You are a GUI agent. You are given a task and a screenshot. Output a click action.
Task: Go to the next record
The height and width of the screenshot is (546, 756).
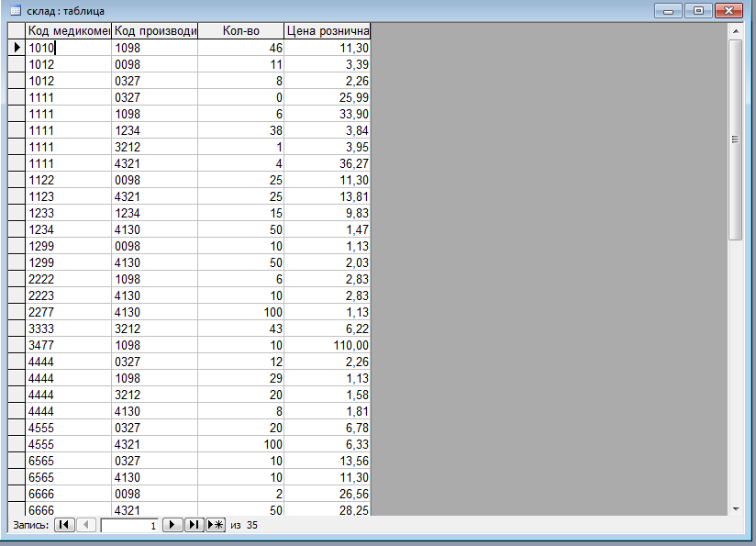pos(172,525)
